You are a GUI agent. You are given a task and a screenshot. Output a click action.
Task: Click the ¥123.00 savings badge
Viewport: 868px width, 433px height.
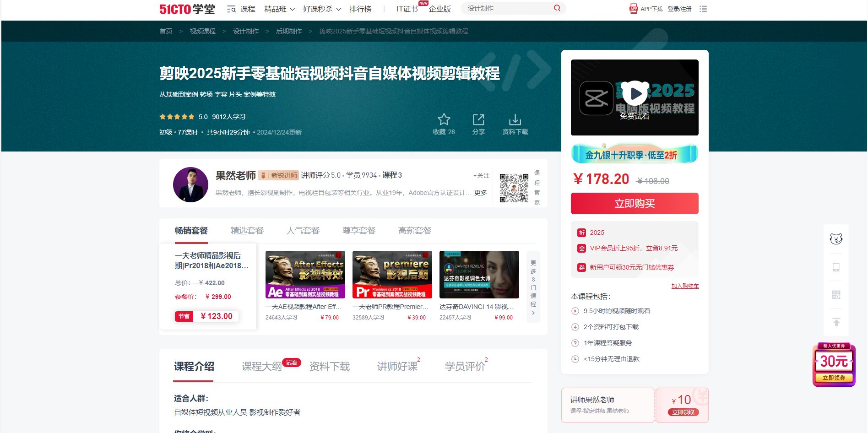pyautogui.click(x=206, y=316)
